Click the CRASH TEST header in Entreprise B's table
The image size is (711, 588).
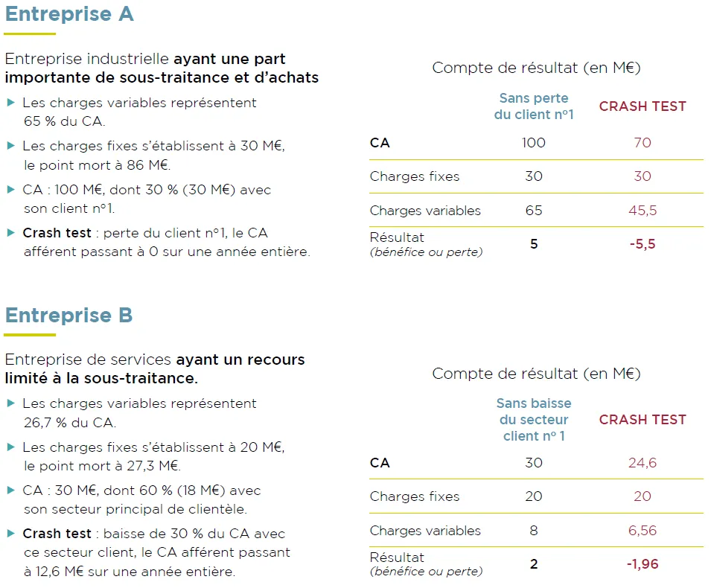click(x=643, y=420)
